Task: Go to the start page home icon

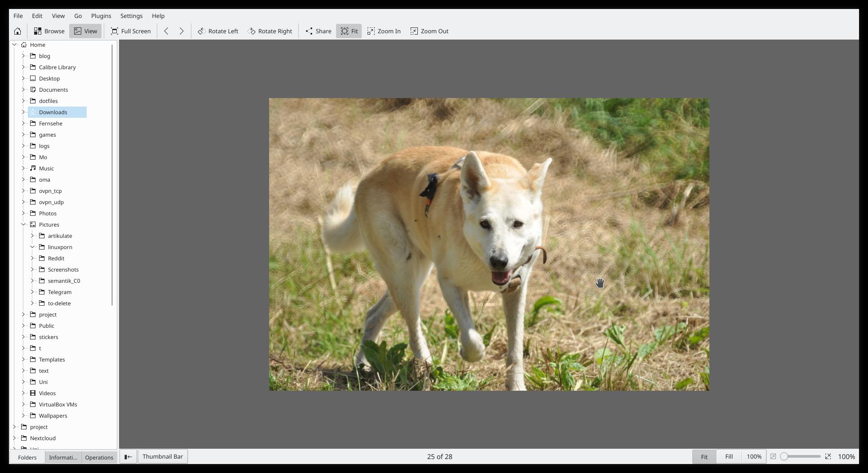Action: (18, 31)
